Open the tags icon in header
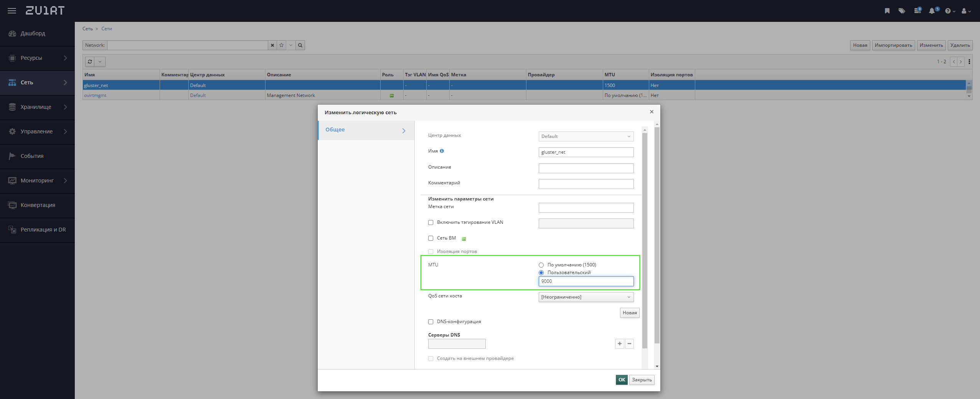 point(902,11)
